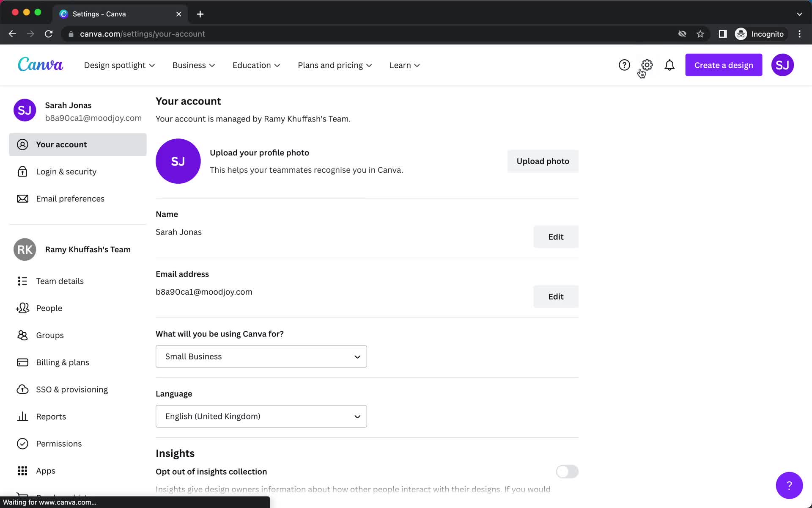Screen dimensions: 812x508
Task: Open Permissions page
Action: click(78, 444)
